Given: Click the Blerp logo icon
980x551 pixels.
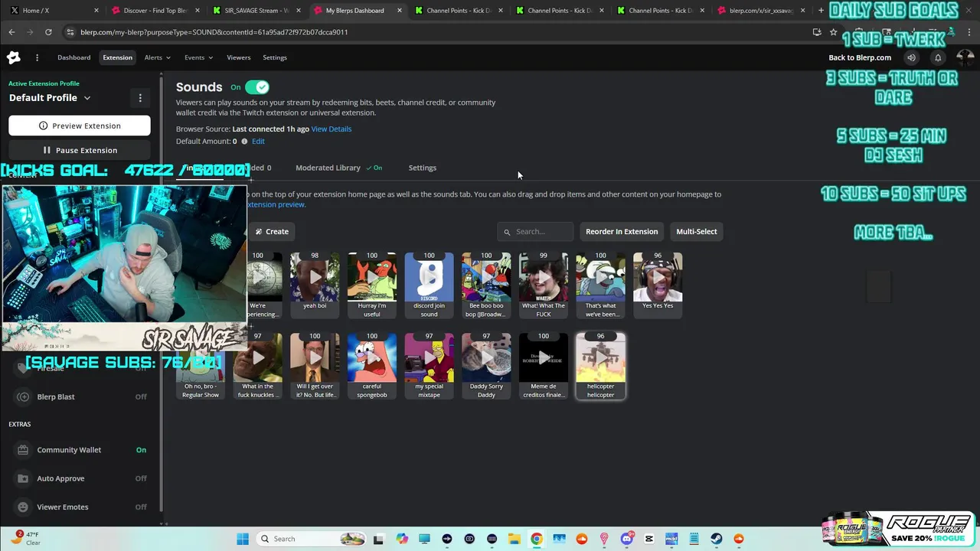Looking at the screenshot, I should tap(14, 57).
